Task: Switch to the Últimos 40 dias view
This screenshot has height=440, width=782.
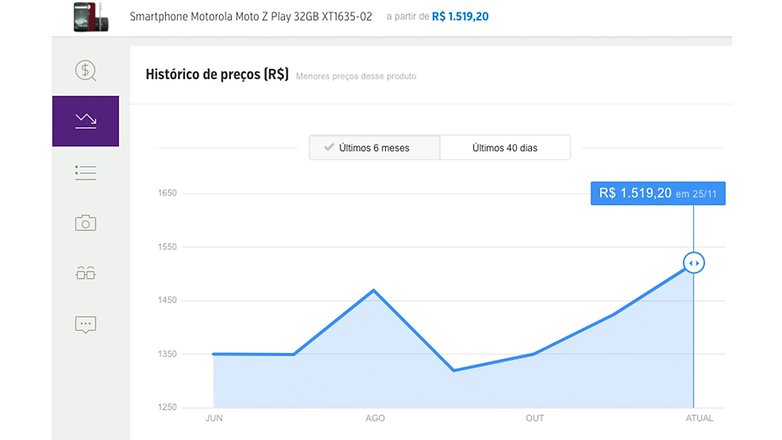Action: pyautogui.click(x=504, y=148)
